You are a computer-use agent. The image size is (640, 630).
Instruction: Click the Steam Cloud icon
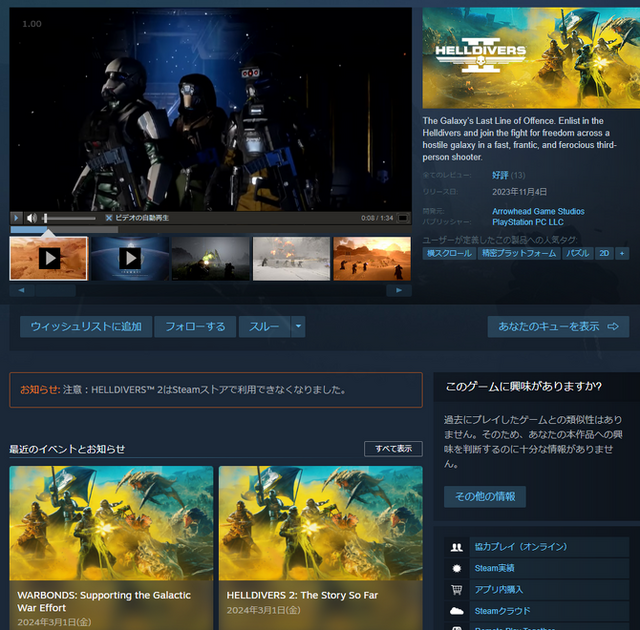tap(457, 611)
